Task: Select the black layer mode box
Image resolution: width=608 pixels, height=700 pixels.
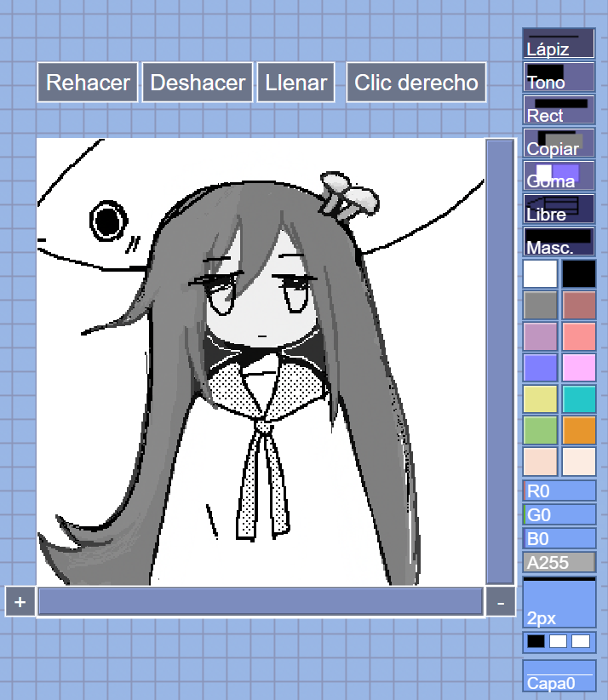Action: point(536,641)
